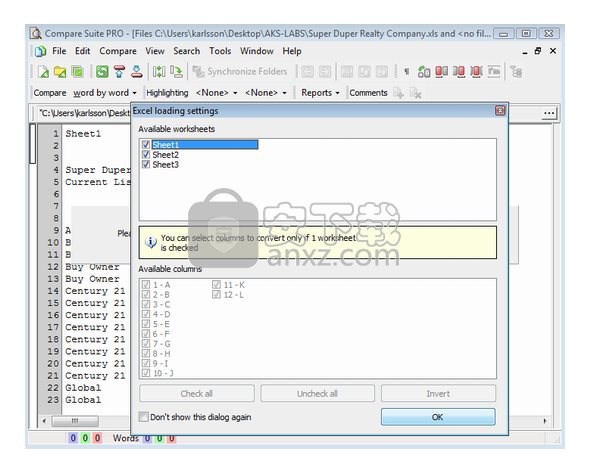Click the application document icon beside File
The image size is (592, 459).
41,51
